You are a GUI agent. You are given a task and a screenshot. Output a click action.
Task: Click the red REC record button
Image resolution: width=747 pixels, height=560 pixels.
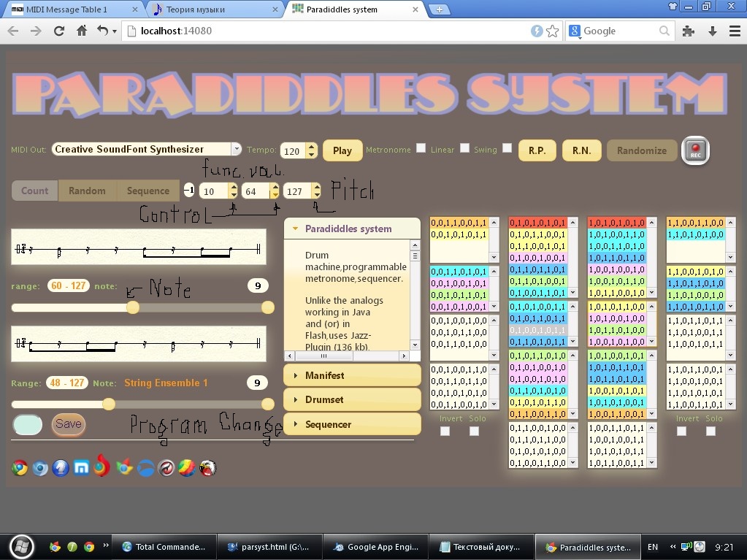(695, 150)
